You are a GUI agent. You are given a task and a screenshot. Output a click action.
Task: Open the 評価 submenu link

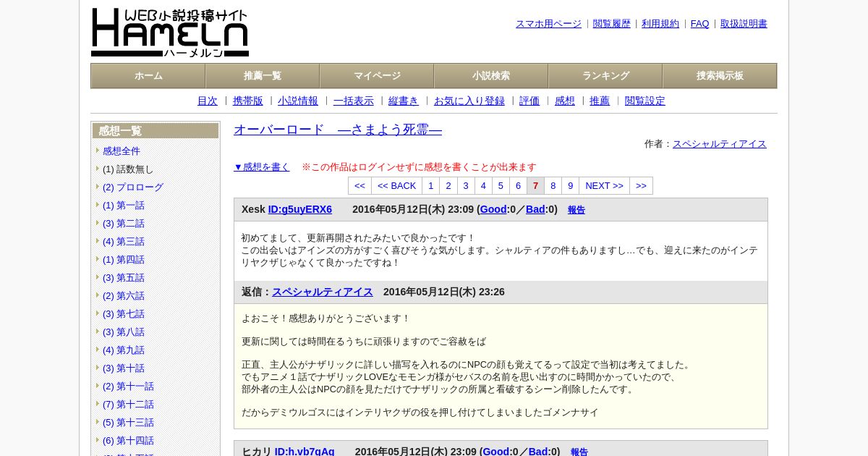[x=529, y=101]
